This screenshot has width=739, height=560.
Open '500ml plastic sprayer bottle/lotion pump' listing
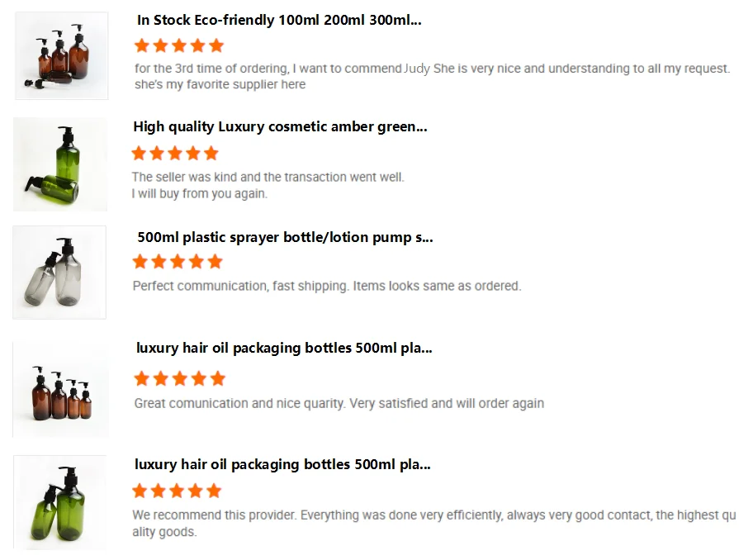285,238
